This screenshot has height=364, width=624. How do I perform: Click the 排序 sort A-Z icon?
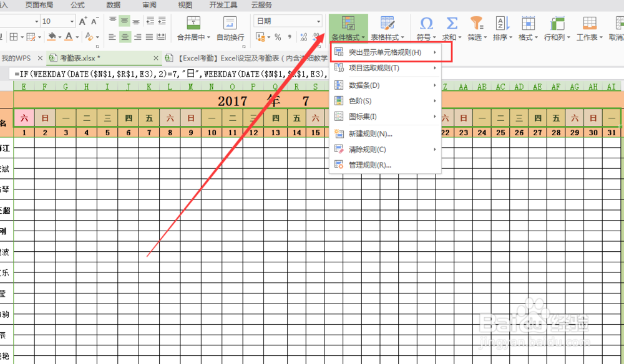pyautogui.click(x=502, y=23)
